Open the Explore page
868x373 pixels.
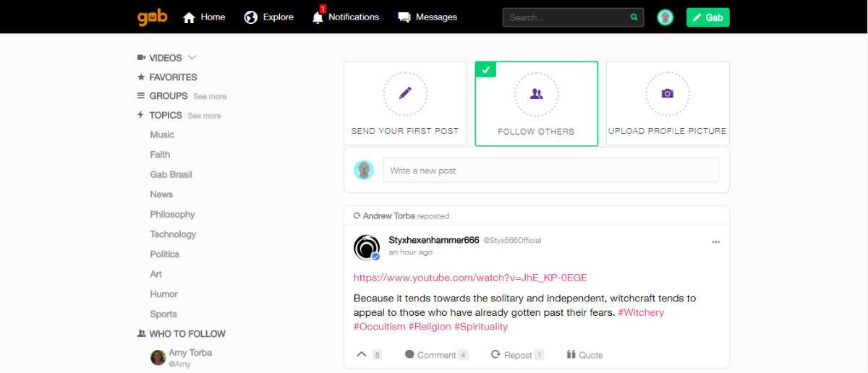pyautogui.click(x=269, y=17)
